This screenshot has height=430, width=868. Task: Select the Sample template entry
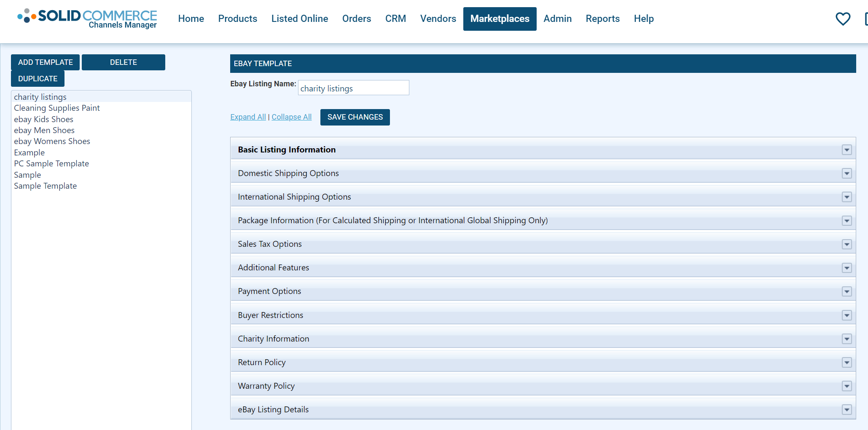[x=101, y=175]
